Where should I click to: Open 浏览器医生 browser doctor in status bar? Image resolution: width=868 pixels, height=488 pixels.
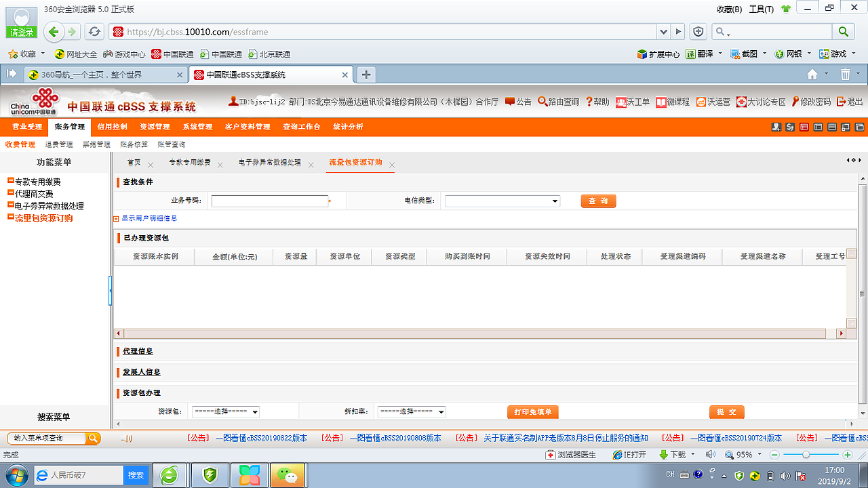click(571, 455)
